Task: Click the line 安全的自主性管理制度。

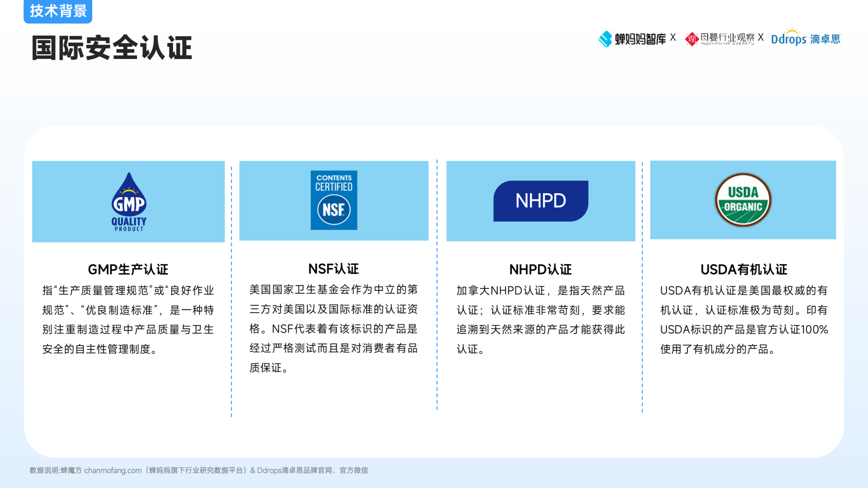Action: tap(100, 349)
